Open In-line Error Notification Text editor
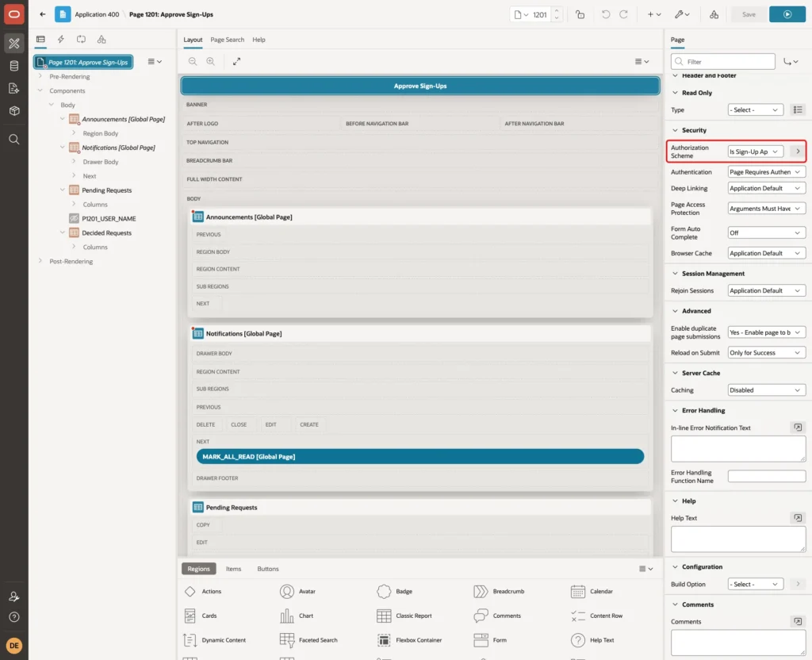This screenshot has height=660, width=812. (798, 428)
